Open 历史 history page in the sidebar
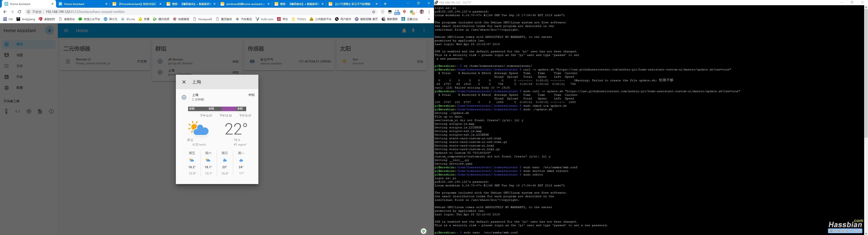 coord(29,77)
